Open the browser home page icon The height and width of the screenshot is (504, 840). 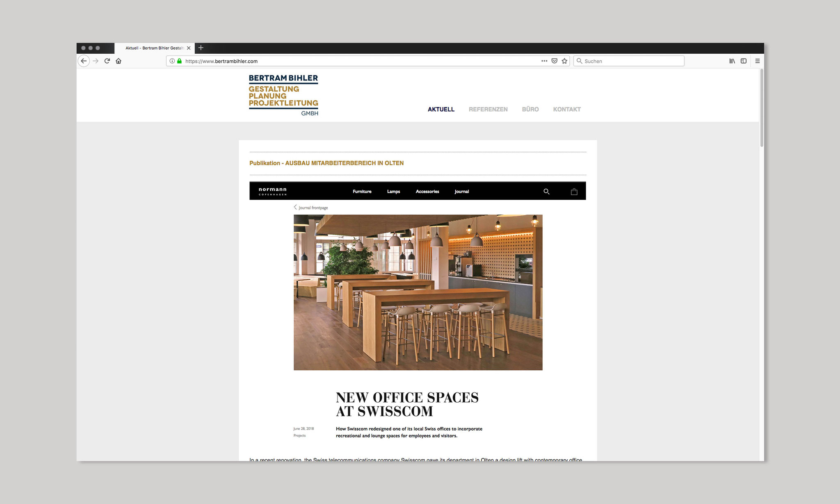[119, 61]
